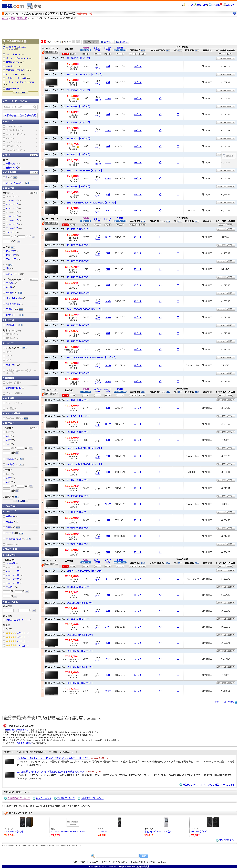
Task: Select the 指定なし satisfaction radio button
Action: click(x=4, y=629)
